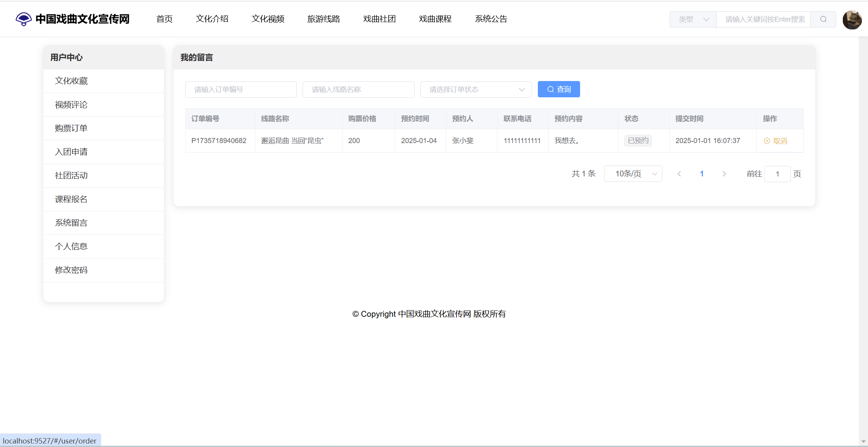This screenshot has height=447, width=868.
Task: Expand the 10条/页 page size selector
Action: click(633, 174)
